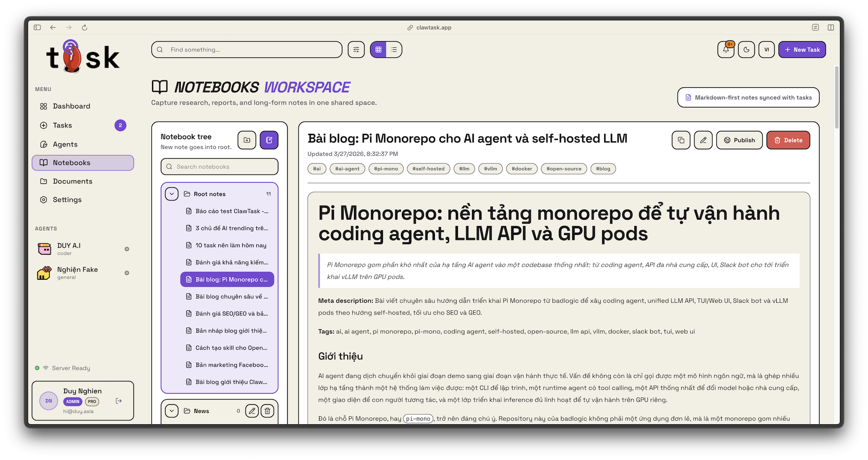This screenshot has width=868, height=460.
Task: Open the VI language selector
Action: (x=767, y=50)
